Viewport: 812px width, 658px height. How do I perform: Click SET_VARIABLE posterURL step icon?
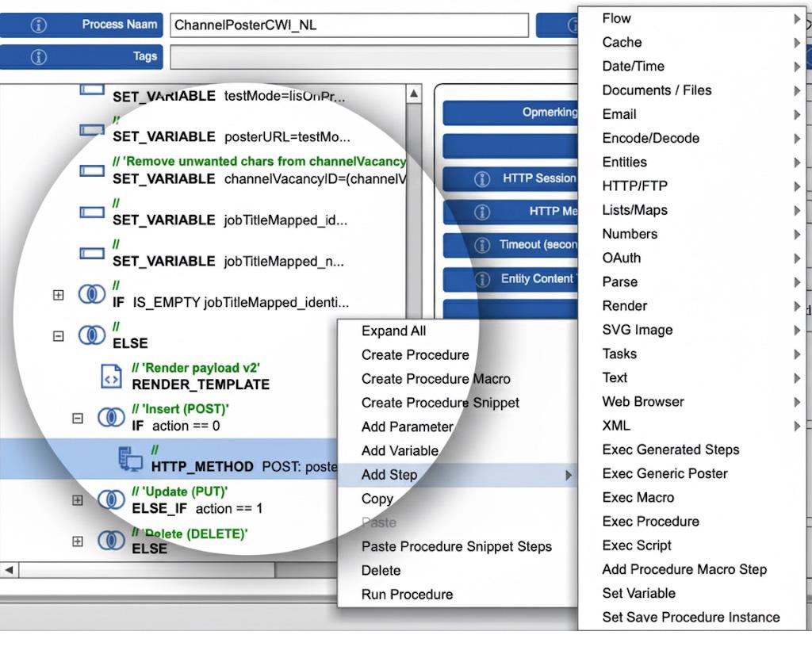[93, 129]
